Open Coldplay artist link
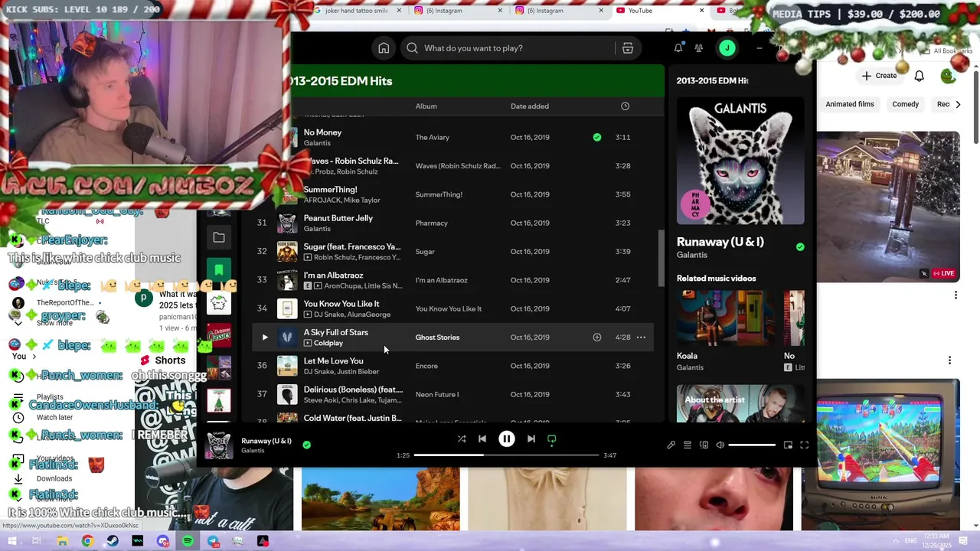The height and width of the screenshot is (551, 980). (328, 343)
